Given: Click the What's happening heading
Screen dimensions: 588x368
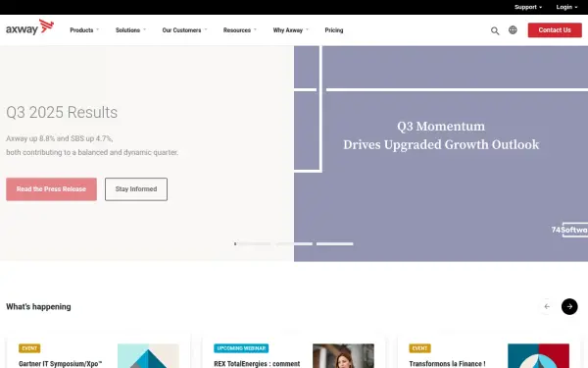Looking at the screenshot, I should [x=38, y=307].
